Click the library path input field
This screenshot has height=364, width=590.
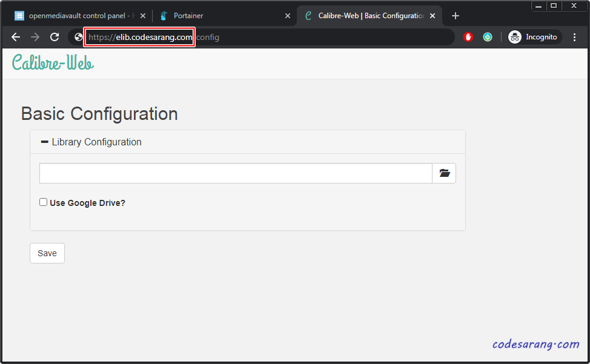pos(236,173)
